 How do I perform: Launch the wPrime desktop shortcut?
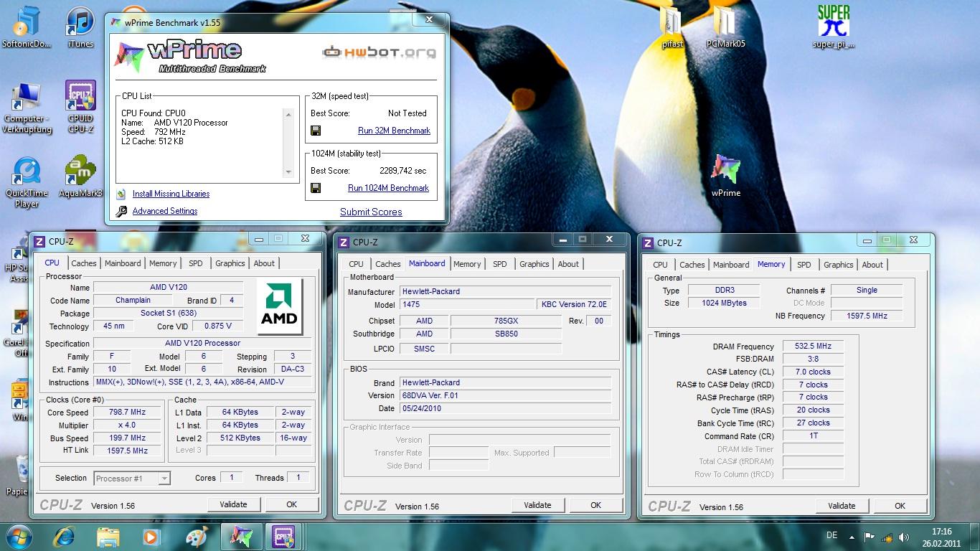(x=725, y=176)
